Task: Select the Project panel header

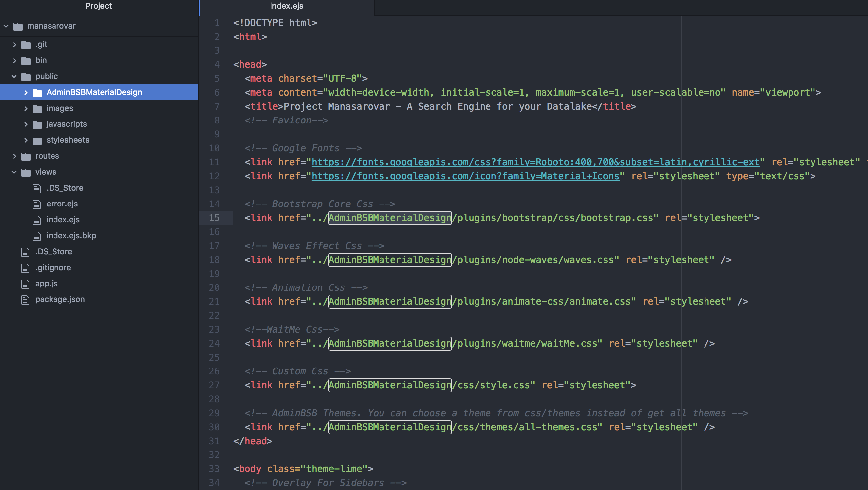Action: point(98,6)
